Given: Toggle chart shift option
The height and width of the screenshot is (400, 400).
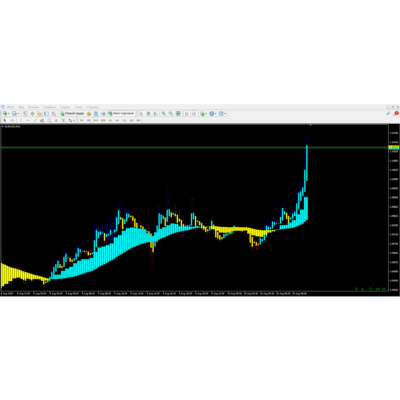Looking at the screenshot, I should pyautogui.click(x=194, y=113).
